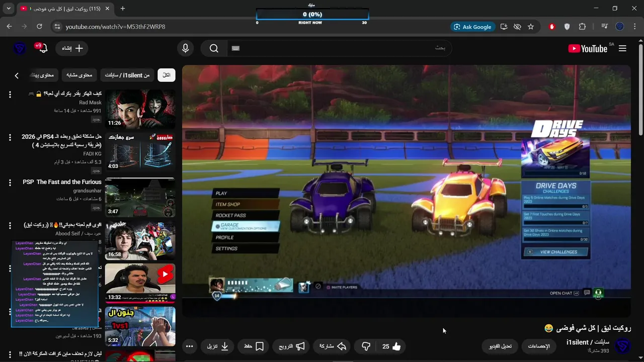
Task: Select the partially hidden محتوى chip
Action: tap(44, 75)
